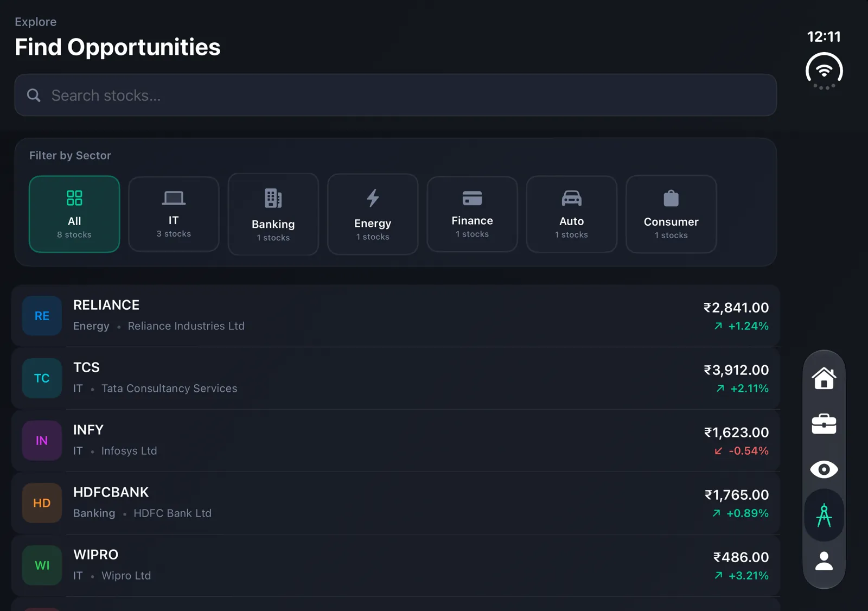Image resolution: width=868 pixels, height=611 pixels.
Task: Click the HDFCBANK price ₹1,765.00
Action: click(737, 495)
